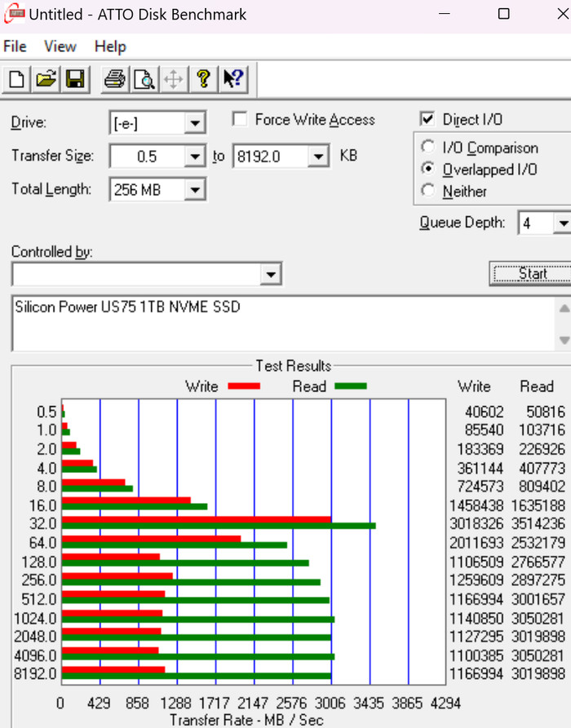Select the I/O Comparison radio button
This screenshot has width=571, height=728.
(x=428, y=148)
